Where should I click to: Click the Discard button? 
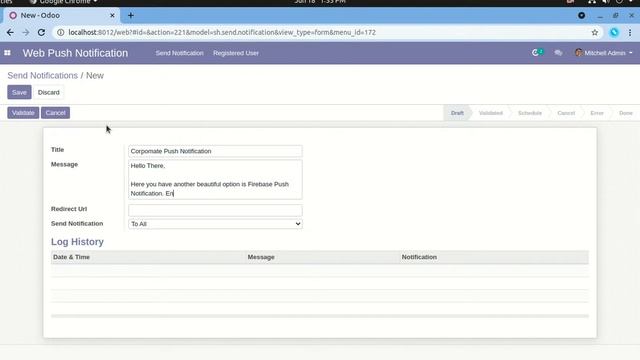click(x=49, y=92)
